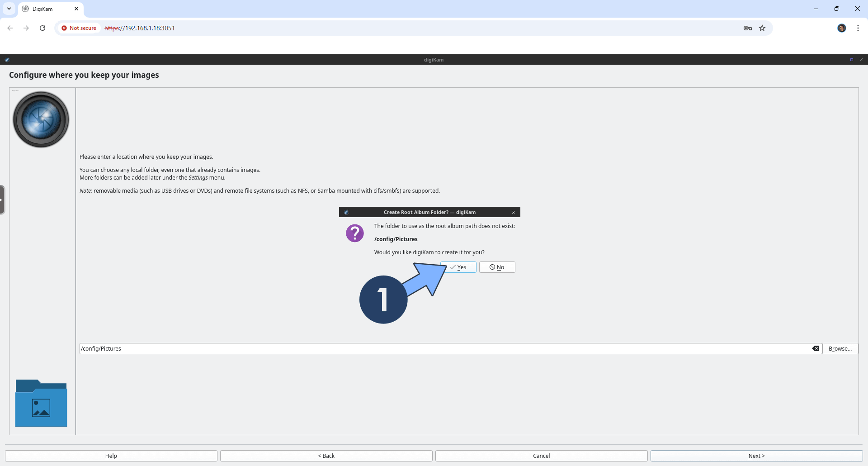Image resolution: width=868 pixels, height=466 pixels.
Task: Go to previous wizard page with Back
Action: pyautogui.click(x=326, y=456)
